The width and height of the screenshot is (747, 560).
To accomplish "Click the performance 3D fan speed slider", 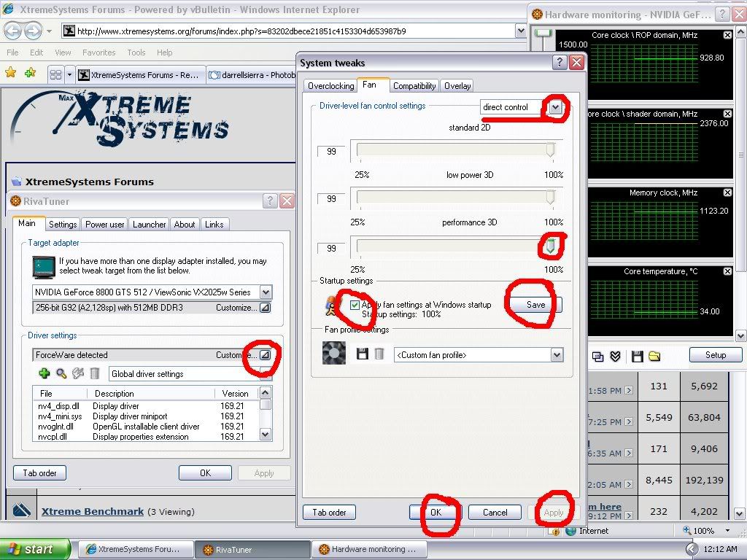I will pos(551,246).
